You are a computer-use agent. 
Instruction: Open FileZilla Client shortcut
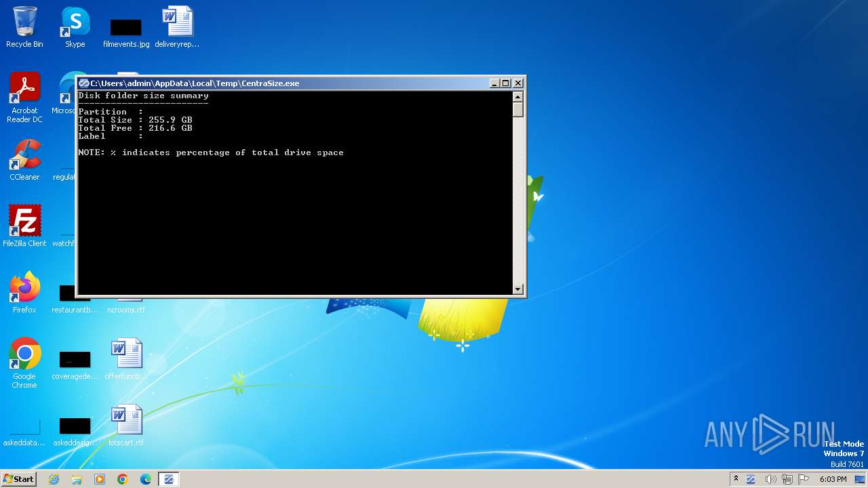pos(24,226)
